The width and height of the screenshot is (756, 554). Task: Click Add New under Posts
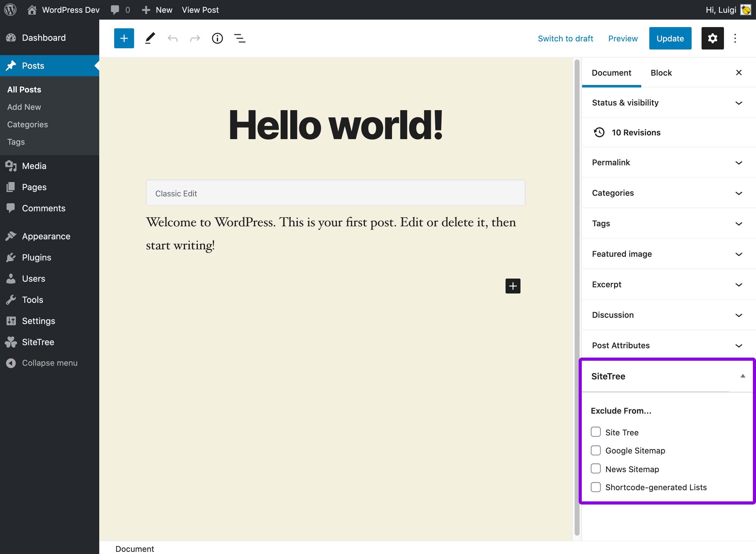(x=24, y=107)
